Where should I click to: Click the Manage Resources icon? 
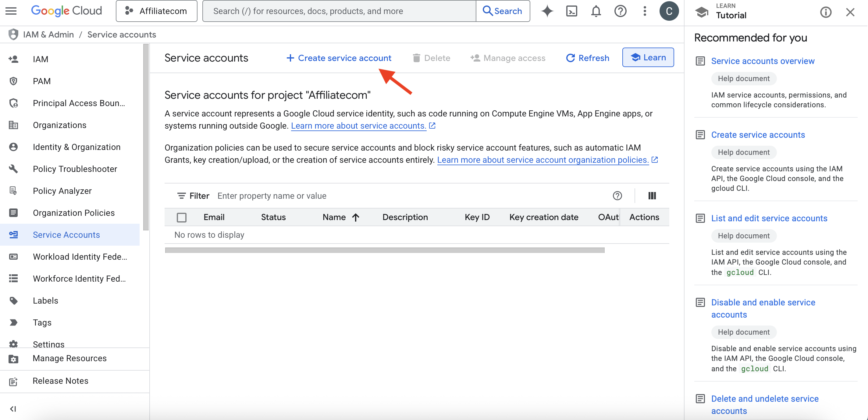click(x=13, y=359)
